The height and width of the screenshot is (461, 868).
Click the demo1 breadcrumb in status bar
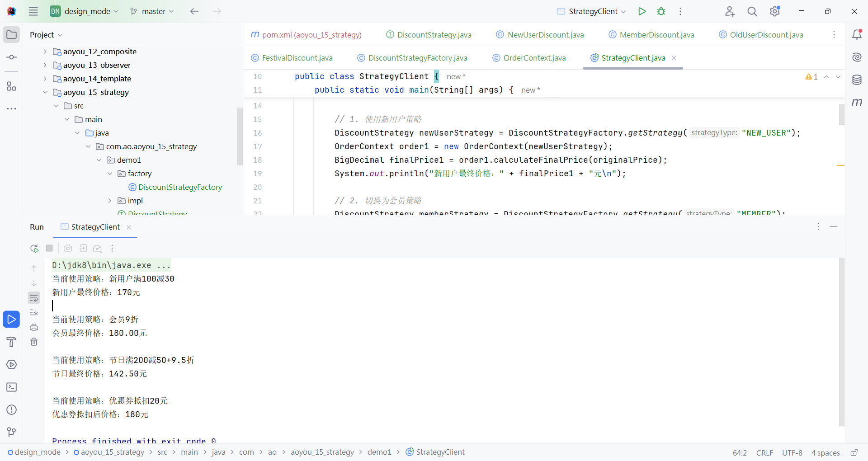coord(379,452)
